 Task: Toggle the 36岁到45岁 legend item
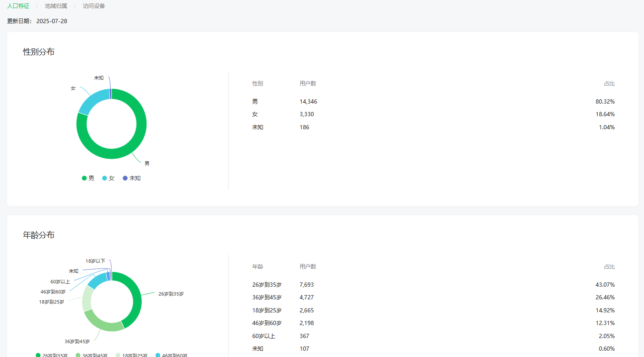tap(92, 355)
